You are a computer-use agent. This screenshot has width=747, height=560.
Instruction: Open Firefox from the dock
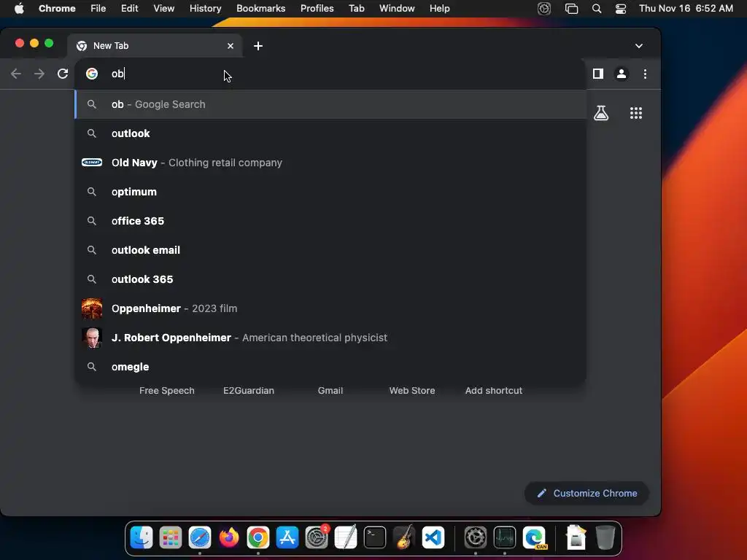pyautogui.click(x=228, y=537)
